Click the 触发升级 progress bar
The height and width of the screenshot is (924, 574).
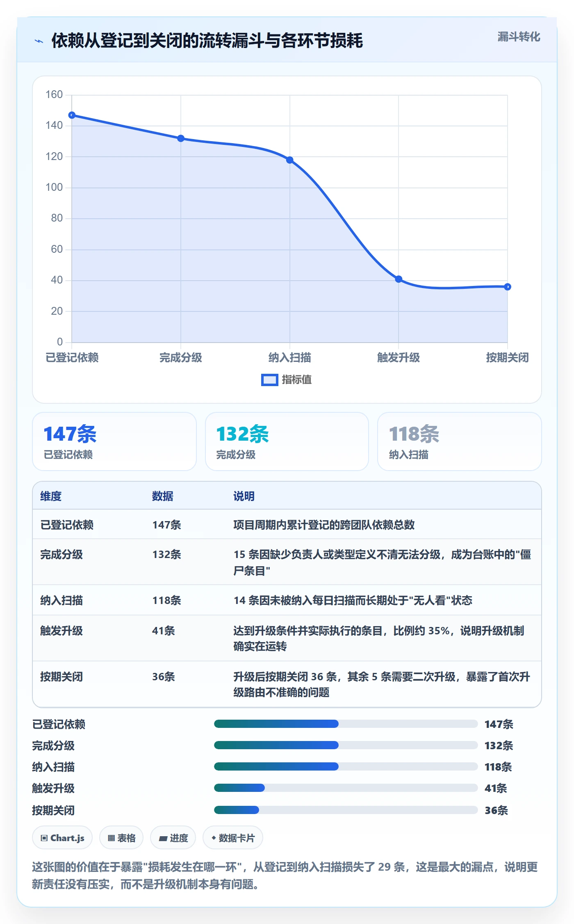(346, 788)
